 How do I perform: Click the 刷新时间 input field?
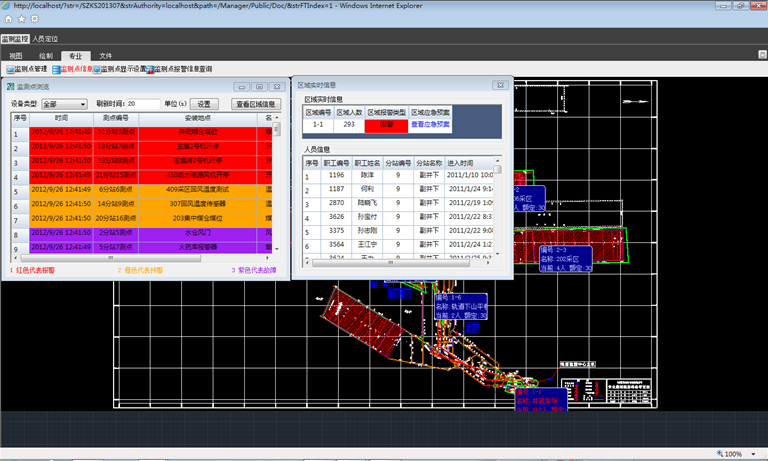click(143, 104)
